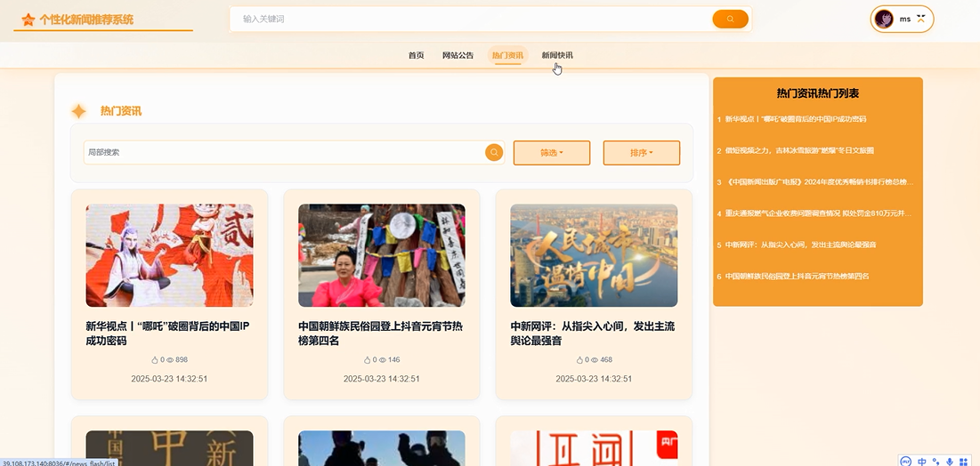Click the microphone voice input icon
The height and width of the screenshot is (466, 980).
click(950, 461)
